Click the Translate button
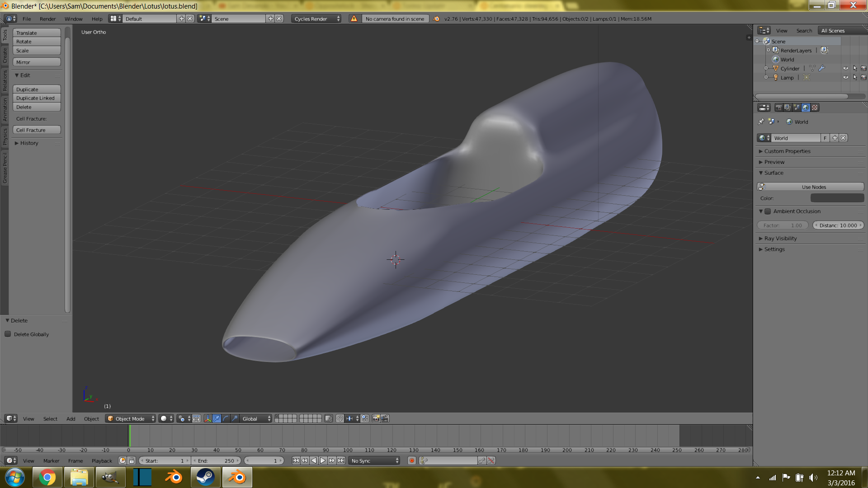 [x=37, y=33]
